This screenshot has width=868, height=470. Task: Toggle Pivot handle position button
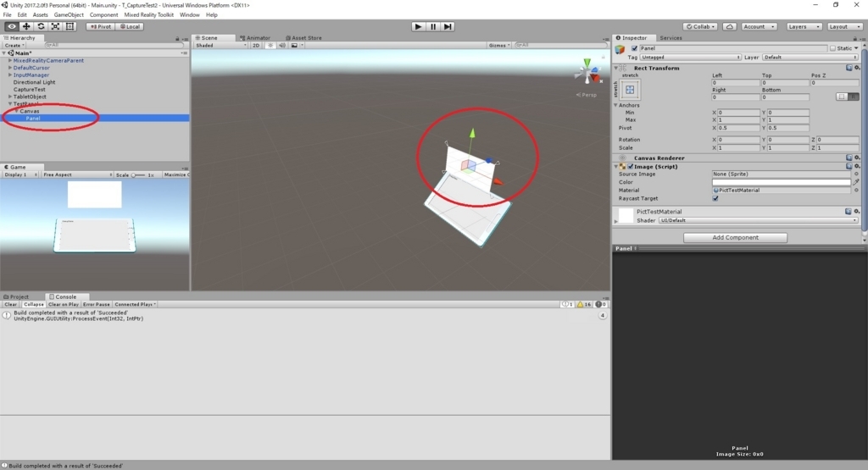point(102,26)
